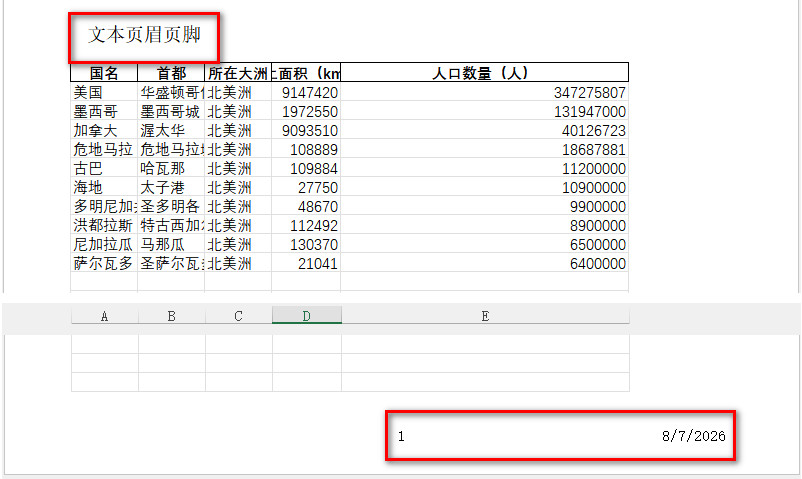Select the area value 27750
Viewport: 802px width, 479px height.
306,187
